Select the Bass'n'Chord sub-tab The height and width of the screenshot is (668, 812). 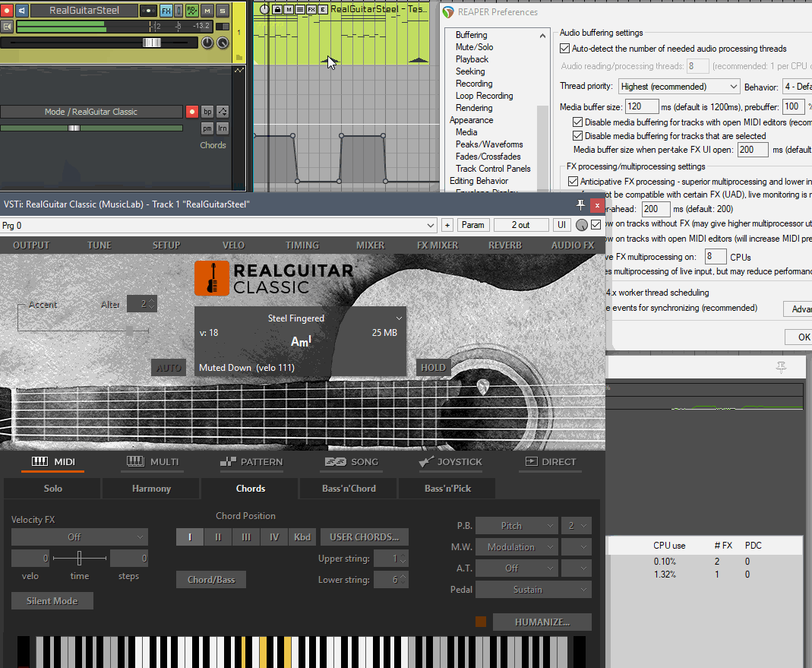349,489
